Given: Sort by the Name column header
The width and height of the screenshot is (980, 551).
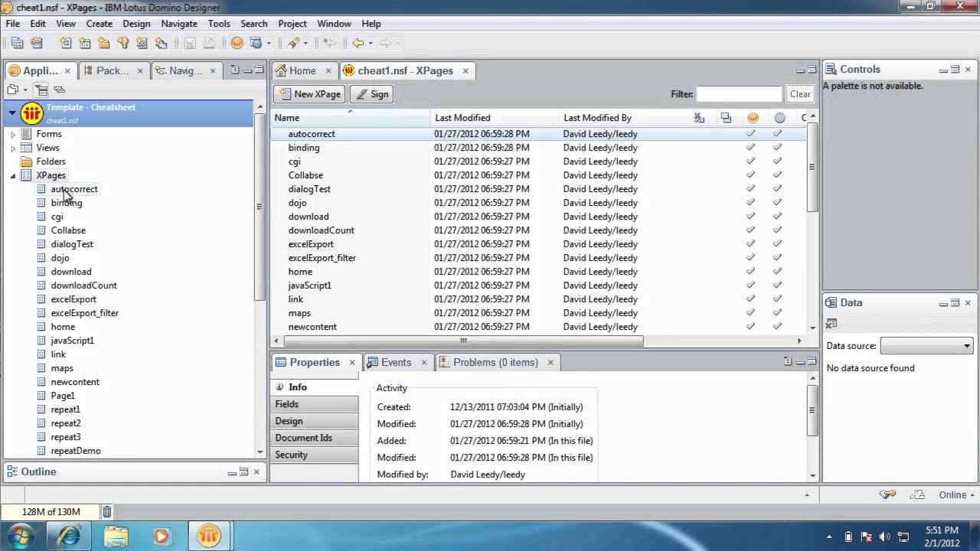Looking at the screenshot, I should (351, 118).
